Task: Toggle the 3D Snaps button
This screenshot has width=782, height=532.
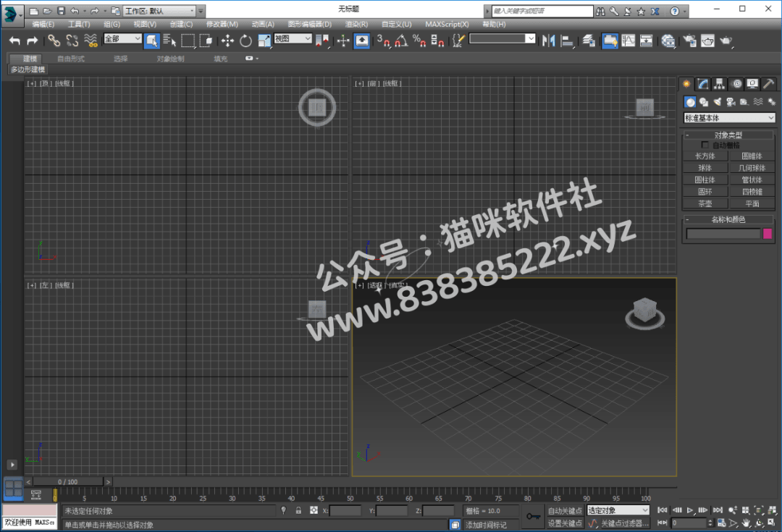Action: [383, 41]
